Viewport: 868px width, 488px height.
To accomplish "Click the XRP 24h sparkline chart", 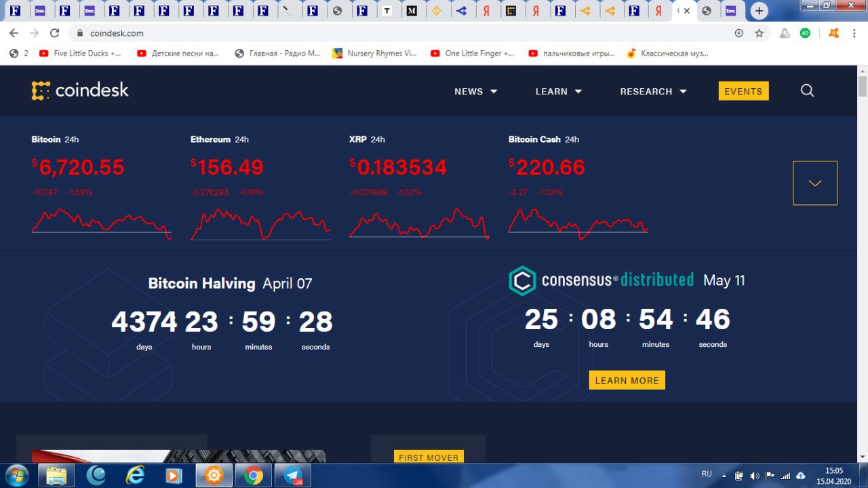I will (420, 224).
